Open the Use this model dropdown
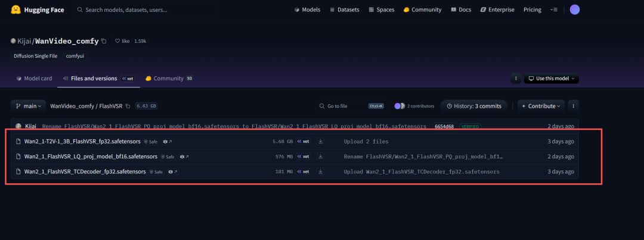The width and height of the screenshot is (644, 240). click(x=551, y=79)
